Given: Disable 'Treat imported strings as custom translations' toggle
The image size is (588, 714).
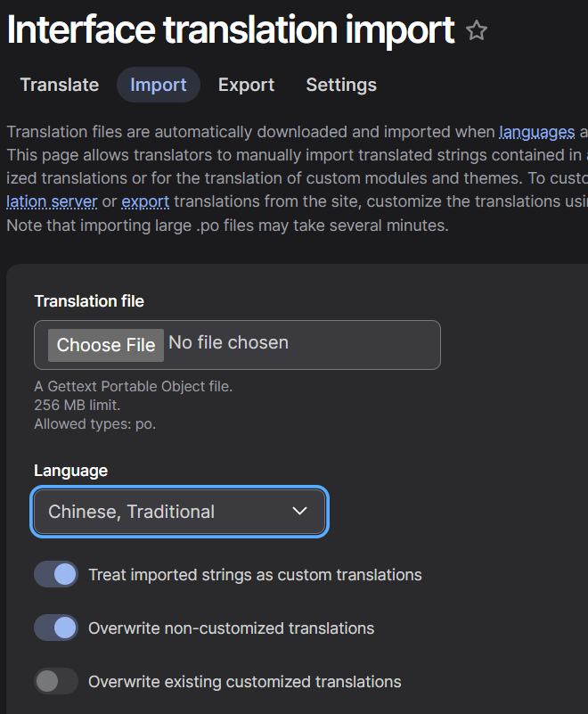Looking at the screenshot, I should pyautogui.click(x=56, y=575).
